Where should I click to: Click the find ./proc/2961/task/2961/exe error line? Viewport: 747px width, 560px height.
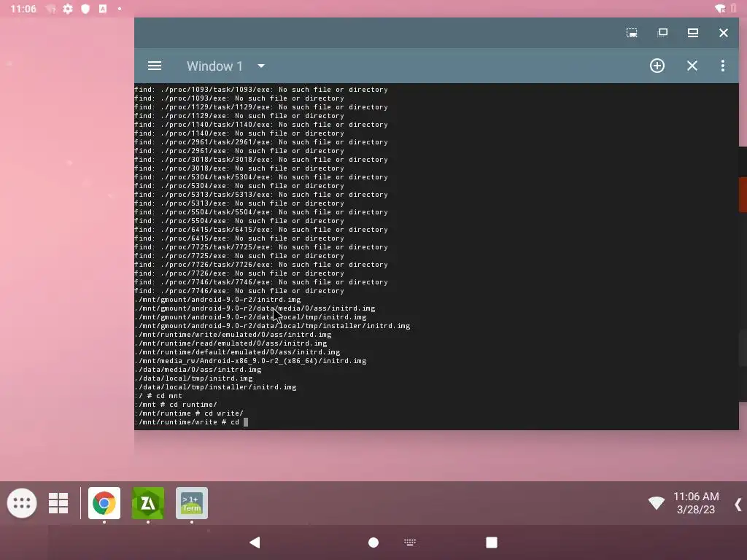[x=261, y=142]
